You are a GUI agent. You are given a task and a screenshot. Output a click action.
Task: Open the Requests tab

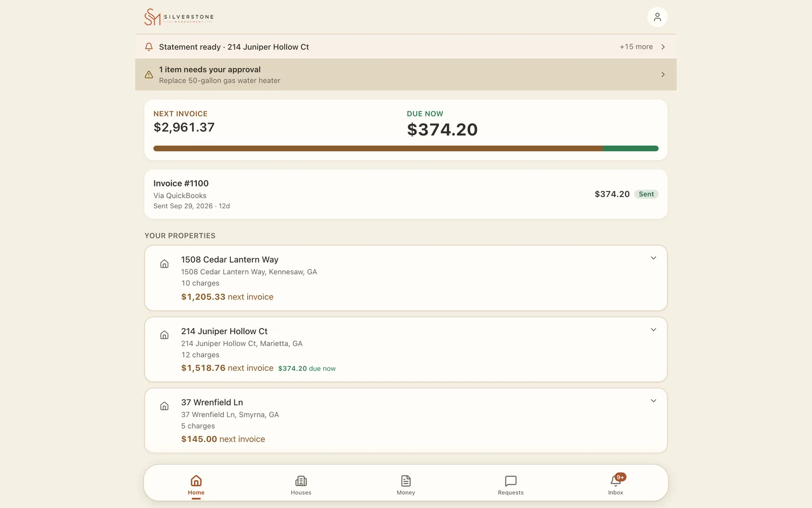coord(511,485)
